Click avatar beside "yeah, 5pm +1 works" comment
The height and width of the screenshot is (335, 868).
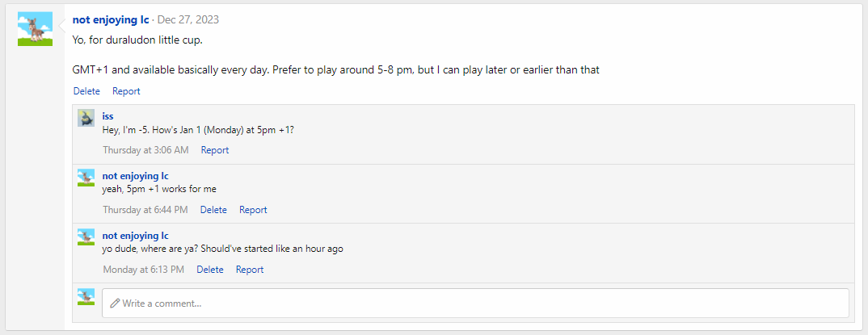point(86,178)
